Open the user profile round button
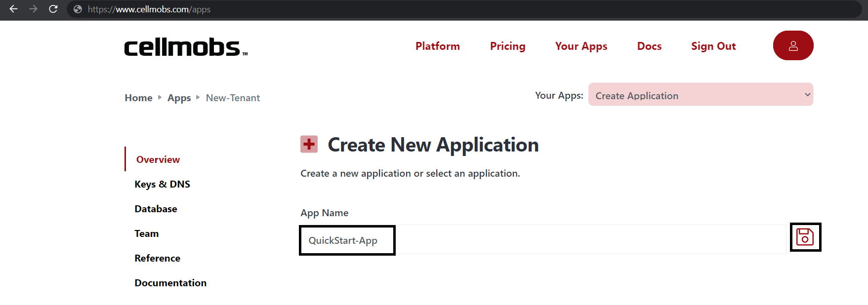Viewport: 868px width, 305px height. click(793, 45)
